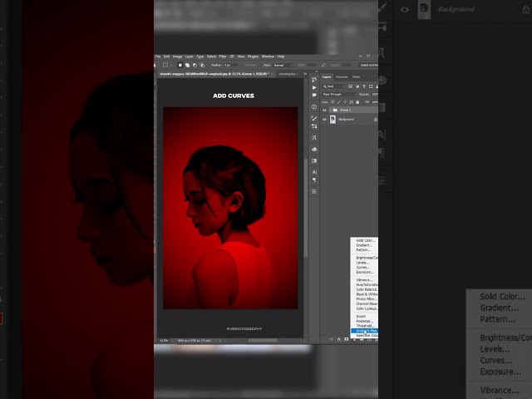The height and width of the screenshot is (399, 532).
Task: Click the canvas vertical scrollbar
Action: [x=306, y=208]
